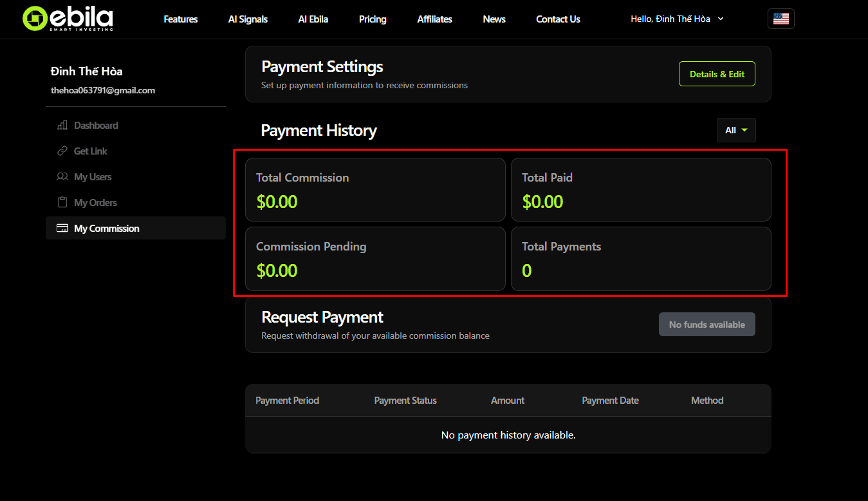
Task: Click the My Orders clipboard icon
Action: tap(62, 203)
